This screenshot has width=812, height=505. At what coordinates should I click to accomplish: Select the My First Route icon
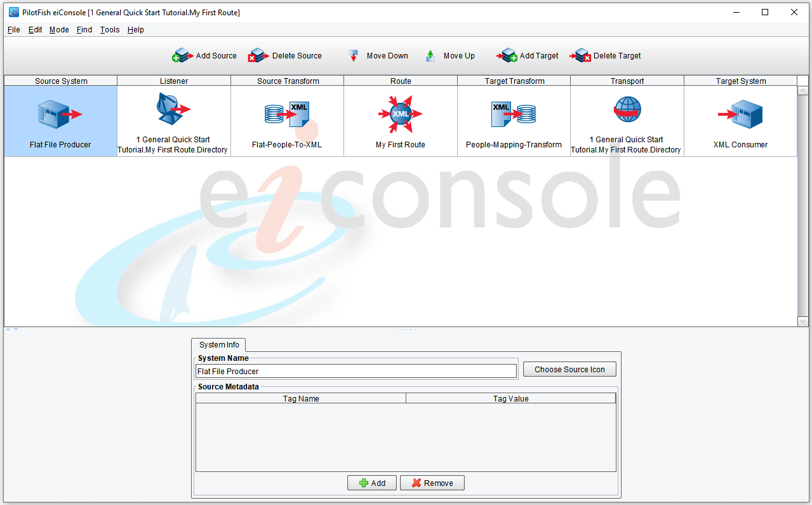coord(401,114)
